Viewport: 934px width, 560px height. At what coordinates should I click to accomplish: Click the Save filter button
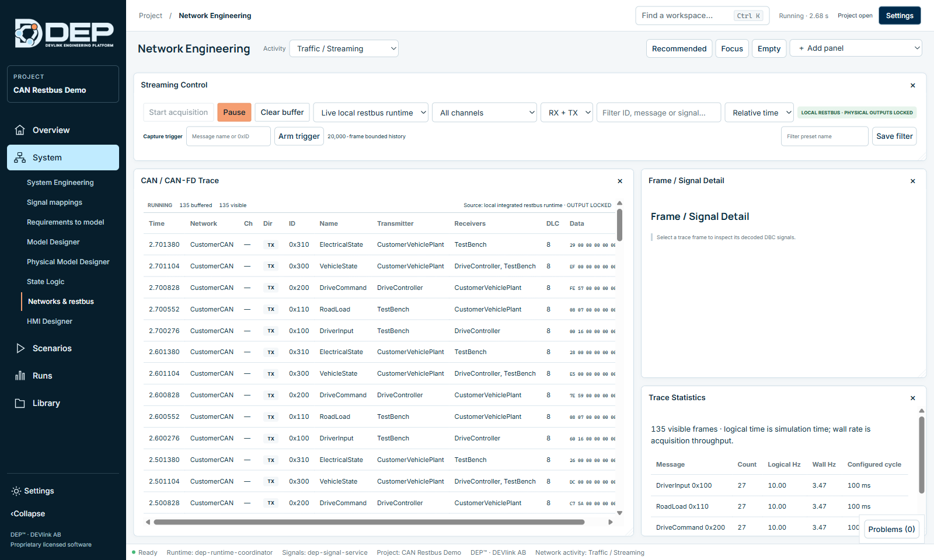click(894, 136)
